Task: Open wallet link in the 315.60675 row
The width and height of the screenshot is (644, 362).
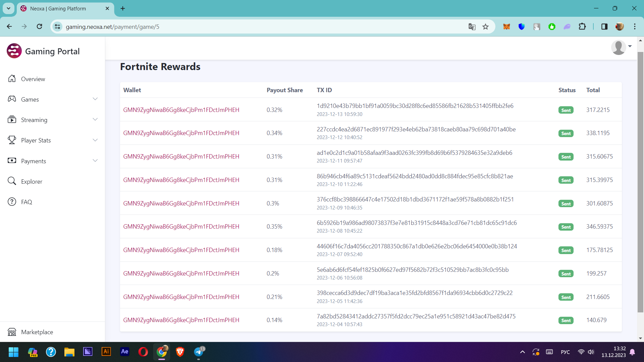Action: [181, 157]
